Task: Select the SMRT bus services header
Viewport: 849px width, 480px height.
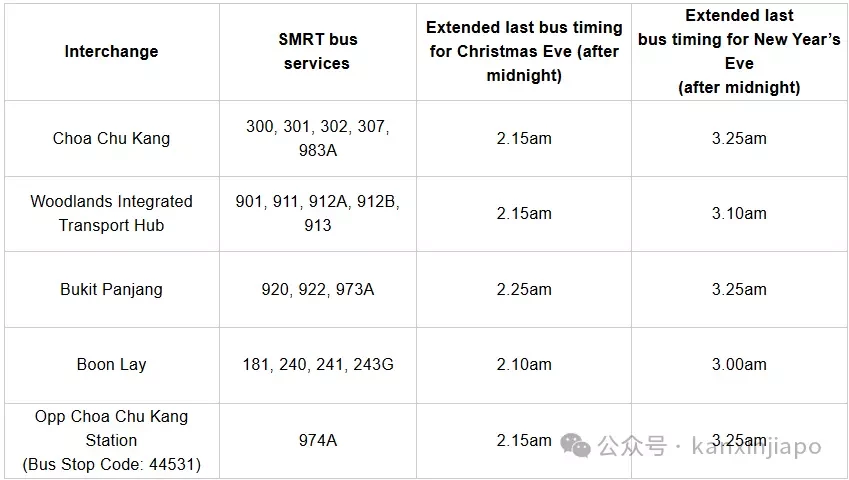Action: [318, 51]
